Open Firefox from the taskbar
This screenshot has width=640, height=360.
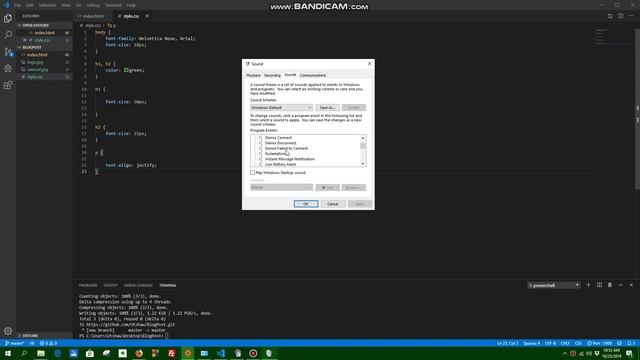[139, 353]
